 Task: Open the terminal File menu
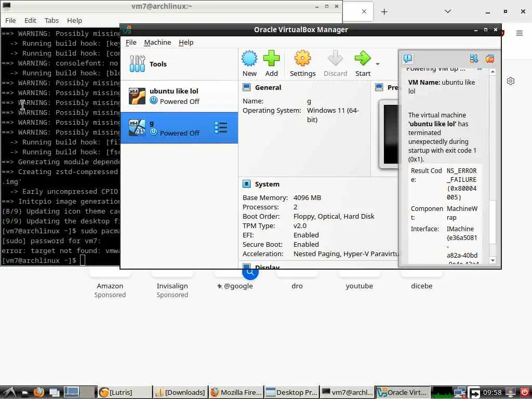click(x=10, y=20)
